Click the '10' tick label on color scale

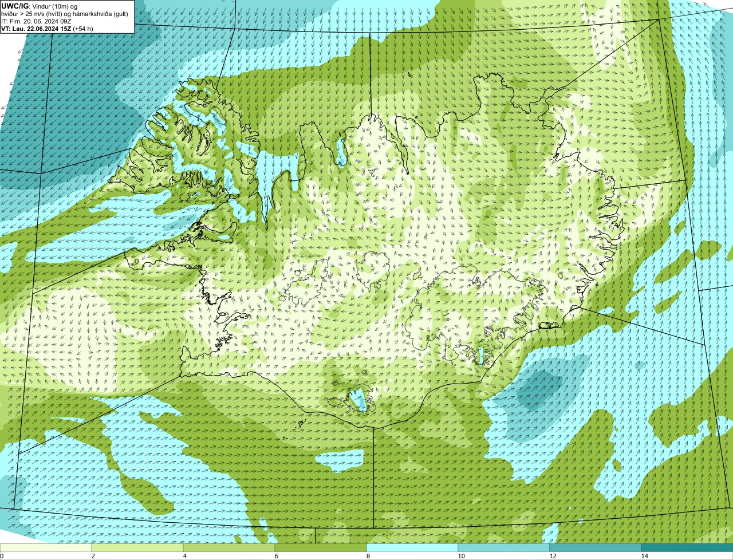[x=461, y=556]
